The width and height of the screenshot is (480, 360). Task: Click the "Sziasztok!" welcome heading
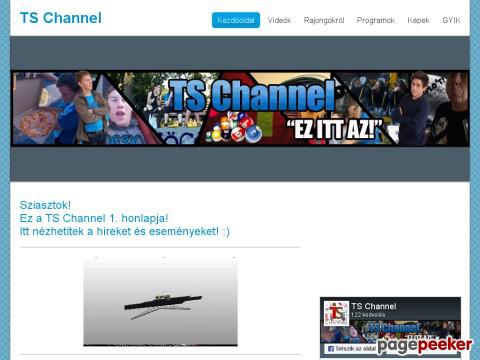(x=45, y=205)
